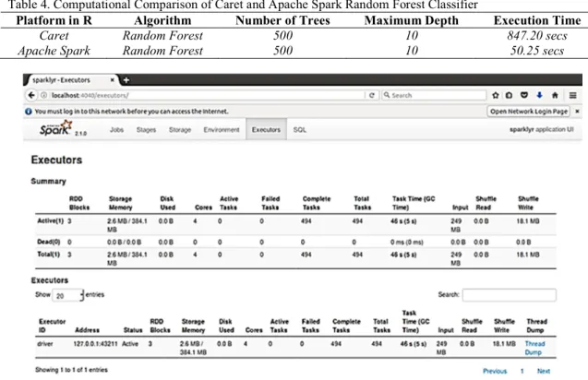Close the sparklyr - Executors tab
Screen dimensions: 588x380
pyautogui.click(x=112, y=80)
